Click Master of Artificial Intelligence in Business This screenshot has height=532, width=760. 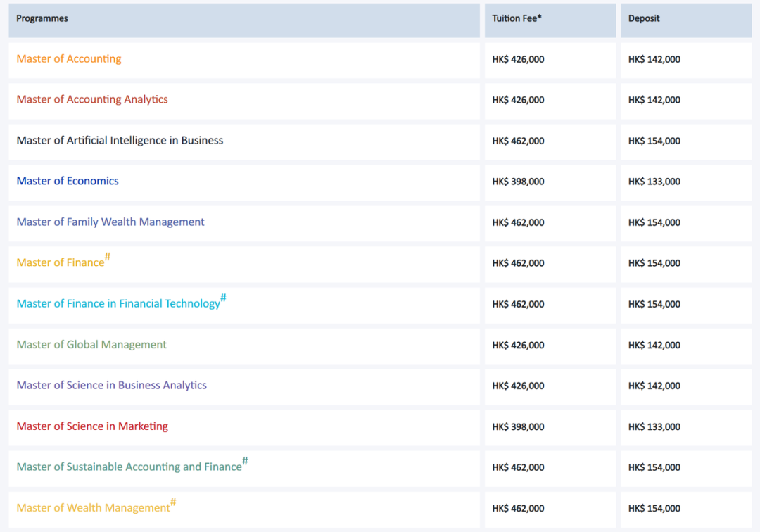120,141
